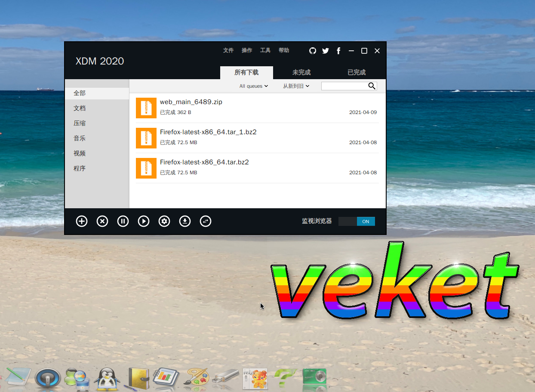This screenshot has height=392, width=535.
Task: Click the refresh link arrows icon in the bottom toolbar
Action: 206,221
